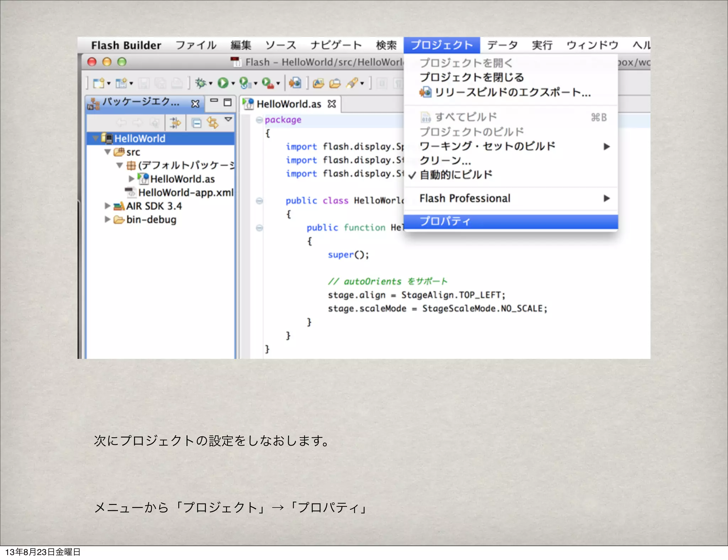The image size is (728, 560).
Task: Fold the public function block in gutter
Action: coord(259,228)
